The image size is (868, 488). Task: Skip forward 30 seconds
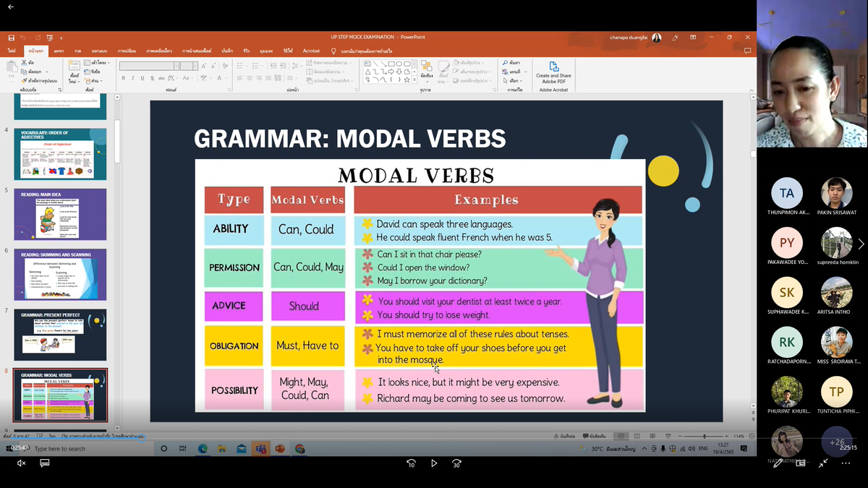[x=456, y=463]
